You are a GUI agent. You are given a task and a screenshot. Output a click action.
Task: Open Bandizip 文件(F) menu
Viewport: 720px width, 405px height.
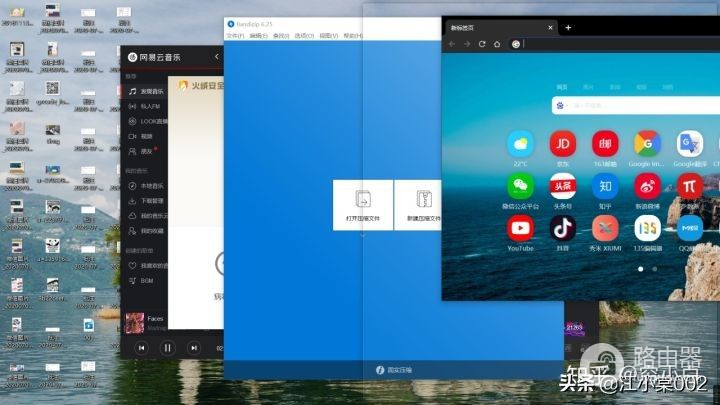[235, 36]
